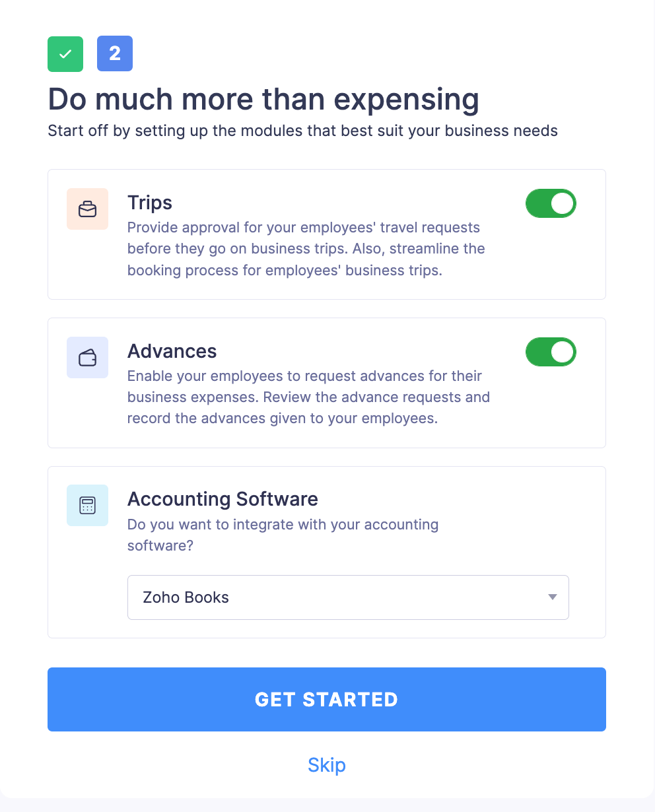Click the Trips module icon tile
Viewport: 655px width, 812px height.
click(x=87, y=209)
